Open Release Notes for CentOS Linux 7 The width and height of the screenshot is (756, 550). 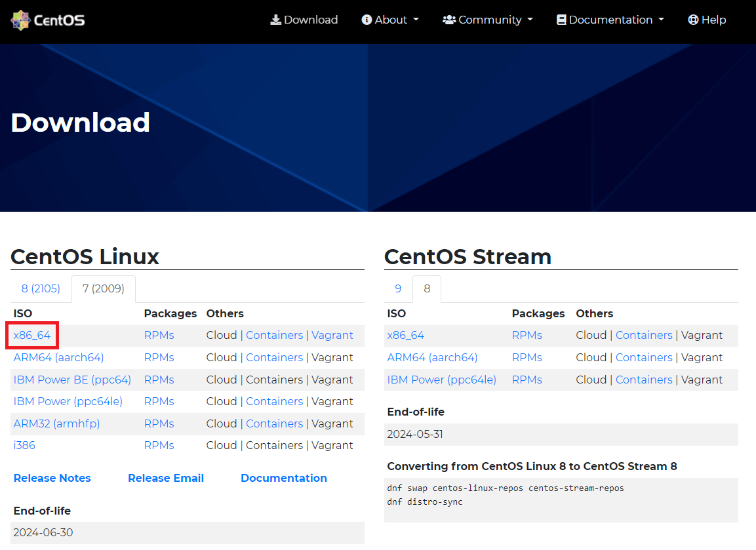pyautogui.click(x=52, y=478)
